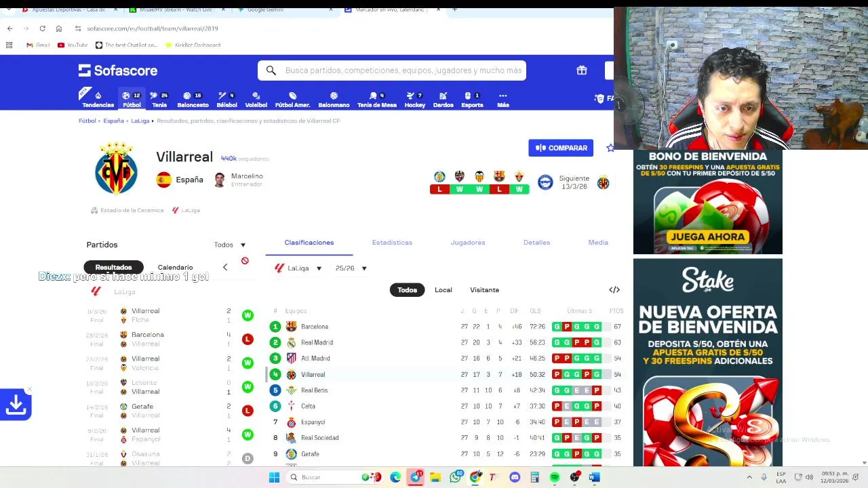868x488 pixels.
Task: Click Real Betis in standings table
Action: click(314, 390)
